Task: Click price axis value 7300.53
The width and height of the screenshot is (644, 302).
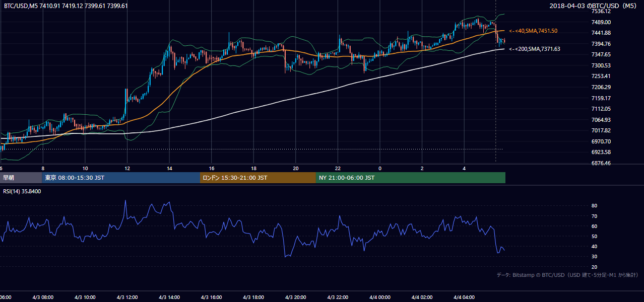Action: coord(601,65)
